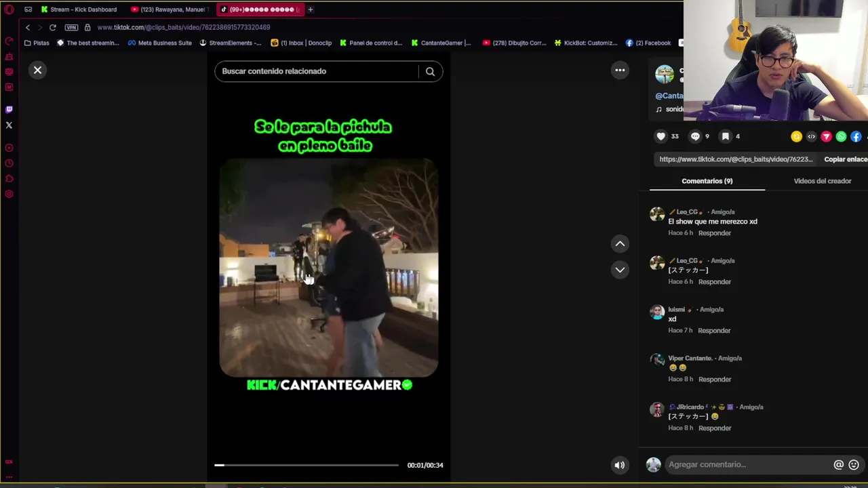Screen dimensions: 868x488
Task: Open 'The best streamin...' bookmark
Action: click(88, 43)
